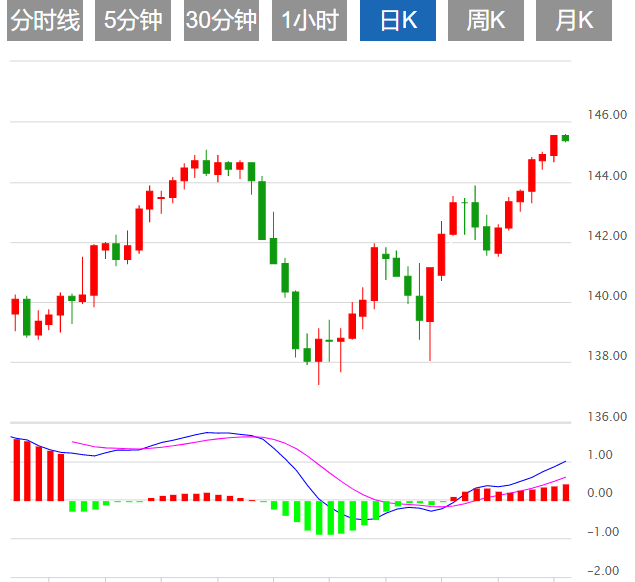635x582 pixels.
Task: Open the 月K monthly chart
Action: [x=574, y=21]
